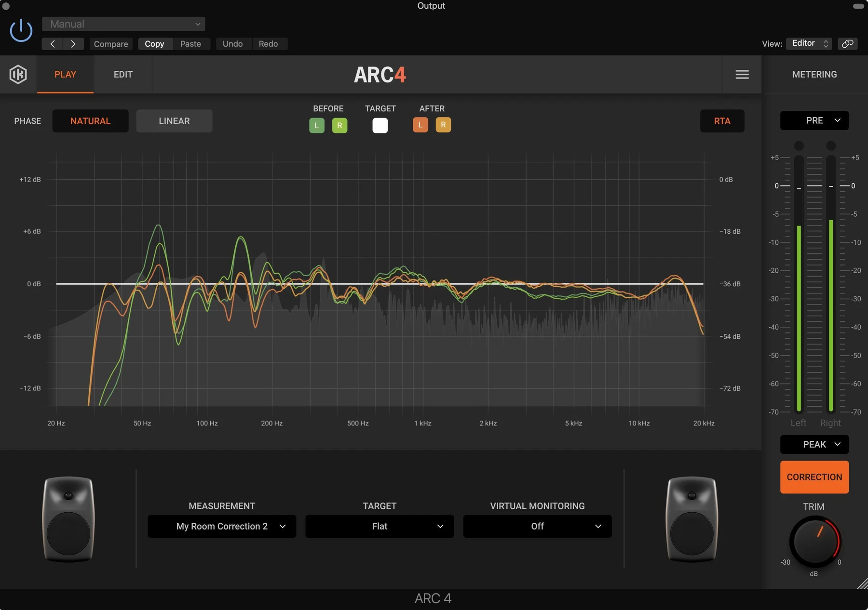Toggle the white Target curve swatch

(x=380, y=125)
